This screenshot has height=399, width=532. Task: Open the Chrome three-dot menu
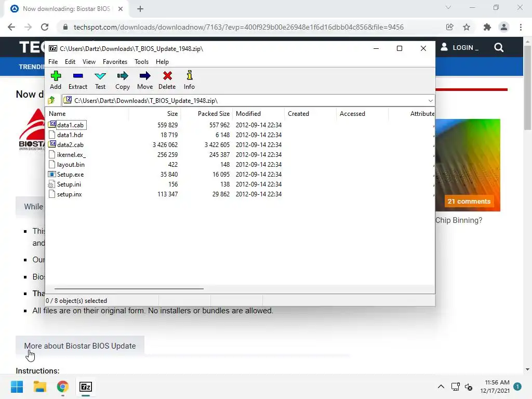click(521, 27)
